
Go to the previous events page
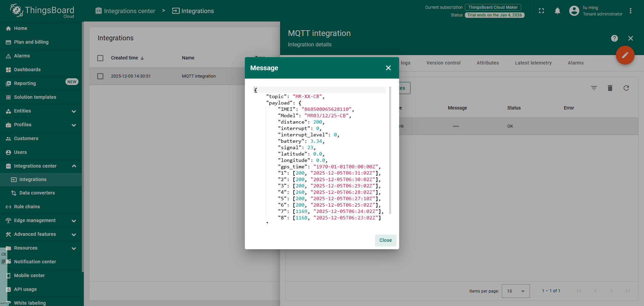coord(595,291)
